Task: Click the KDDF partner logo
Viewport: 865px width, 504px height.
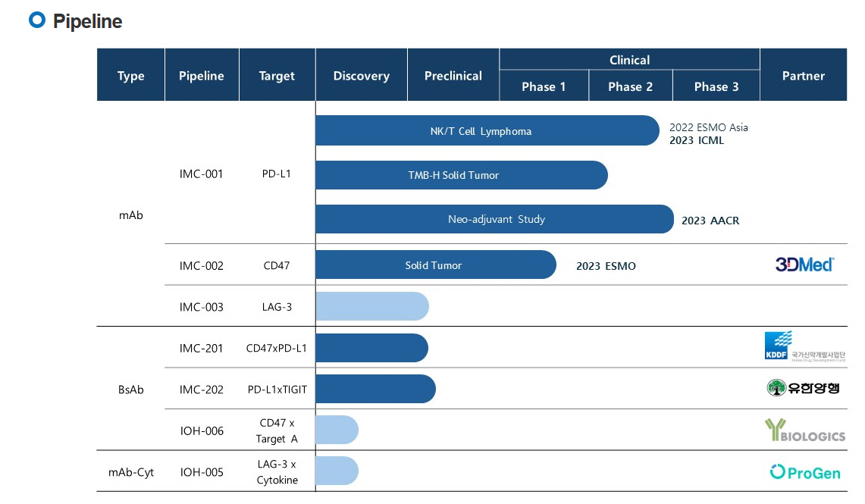Action: click(804, 346)
